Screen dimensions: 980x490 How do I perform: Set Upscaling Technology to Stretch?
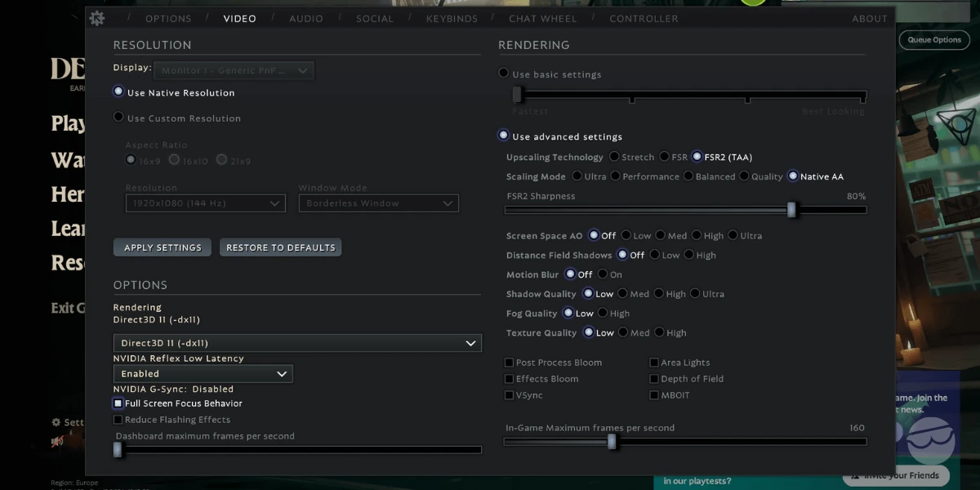(631, 157)
